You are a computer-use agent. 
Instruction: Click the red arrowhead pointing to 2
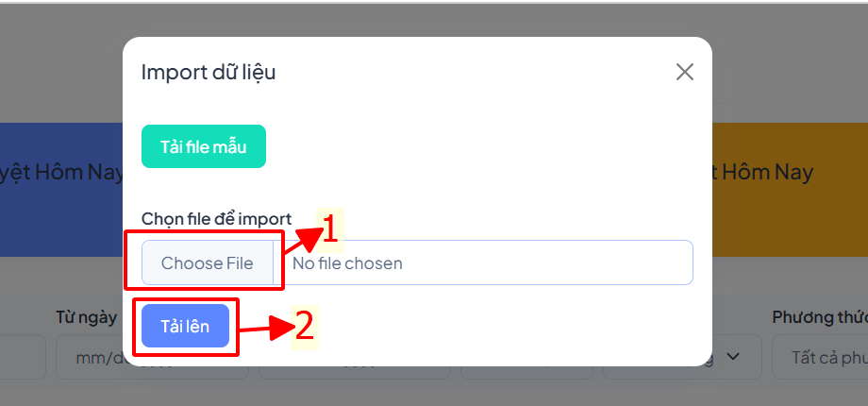tap(280, 328)
